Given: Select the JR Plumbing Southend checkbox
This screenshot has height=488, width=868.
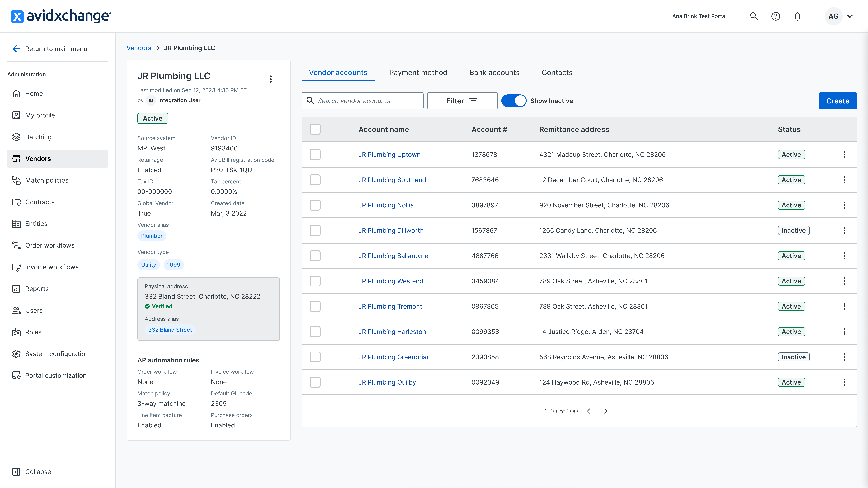Looking at the screenshot, I should [315, 180].
